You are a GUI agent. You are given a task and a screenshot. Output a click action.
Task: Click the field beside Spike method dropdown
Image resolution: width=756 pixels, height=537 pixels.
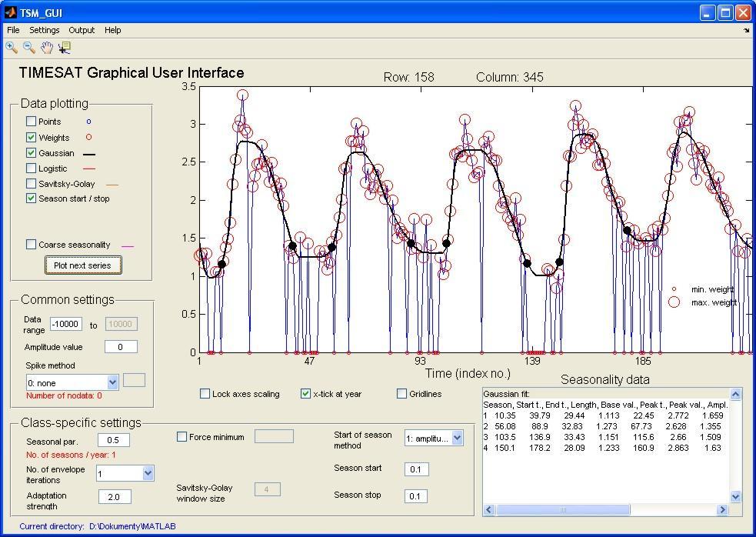(134, 380)
